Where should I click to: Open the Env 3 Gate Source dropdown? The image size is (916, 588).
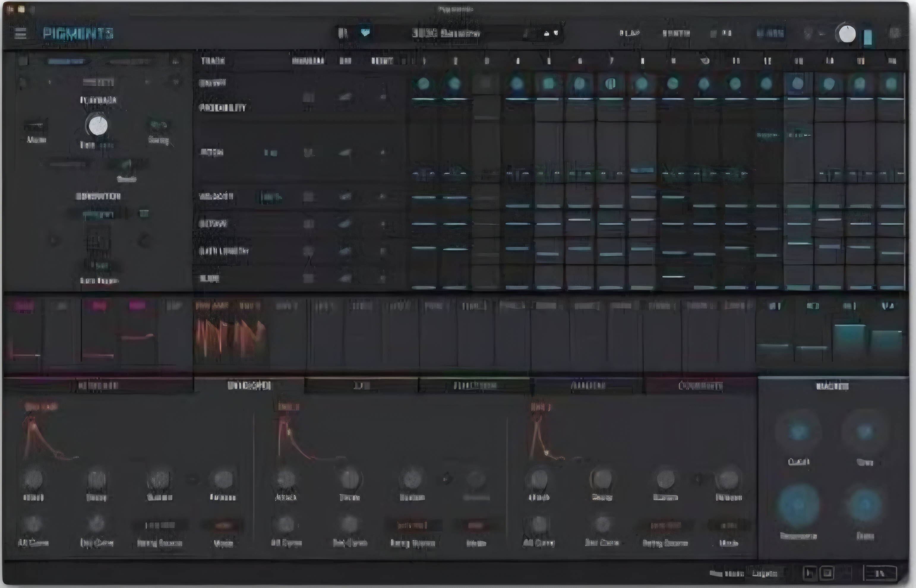coord(666,526)
